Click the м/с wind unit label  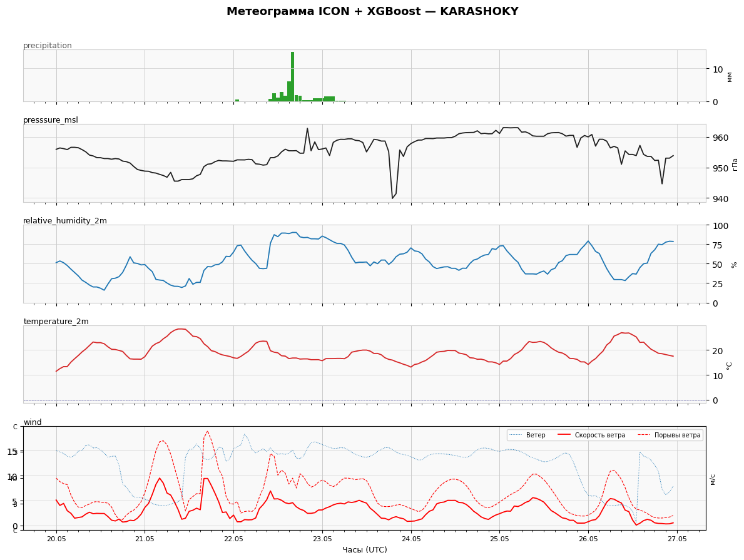click(x=712, y=479)
